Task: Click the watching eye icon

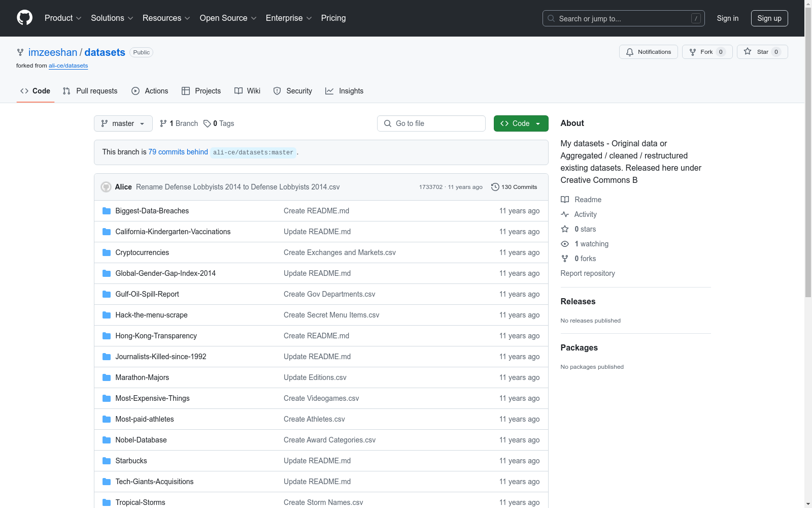Action: click(x=565, y=244)
